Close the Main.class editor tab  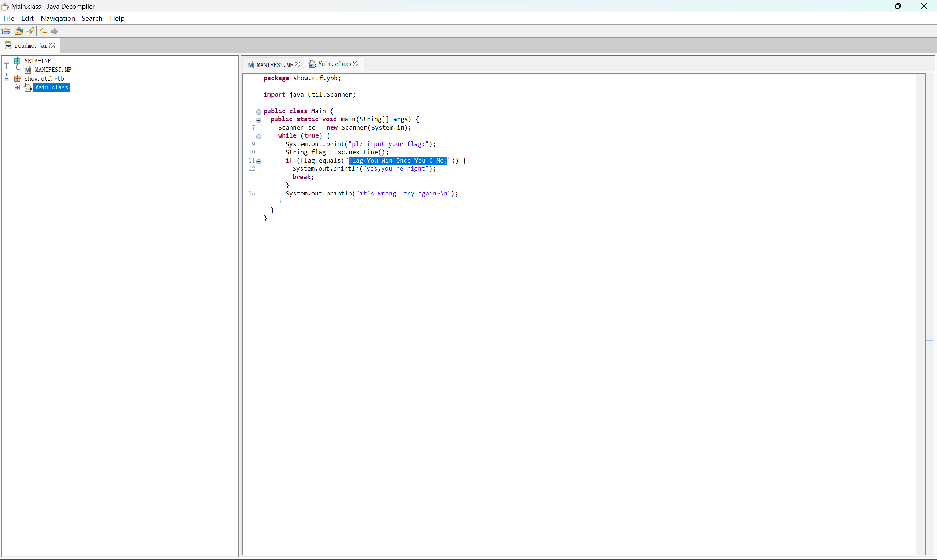click(x=356, y=64)
